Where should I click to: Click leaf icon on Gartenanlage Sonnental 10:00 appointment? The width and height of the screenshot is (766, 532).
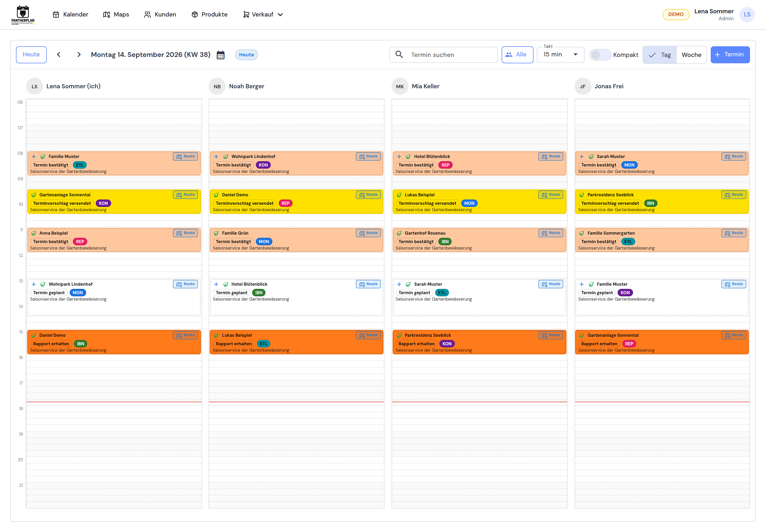point(34,195)
